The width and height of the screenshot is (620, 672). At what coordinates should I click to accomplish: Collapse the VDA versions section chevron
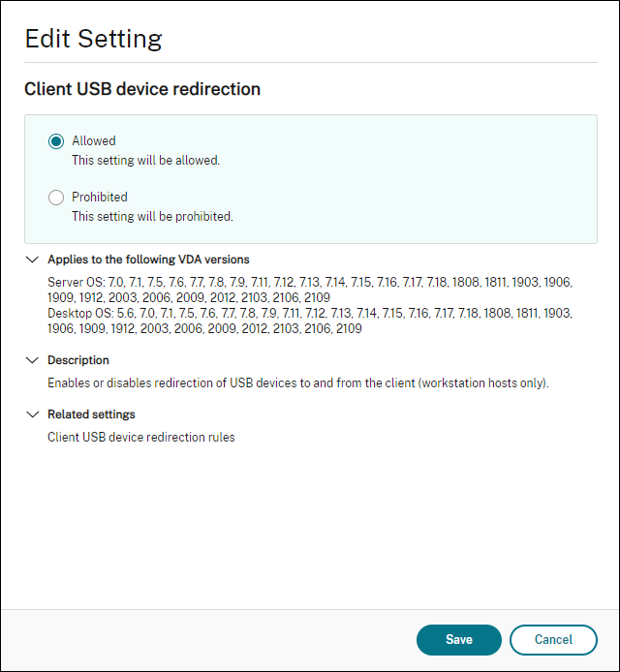(32, 260)
